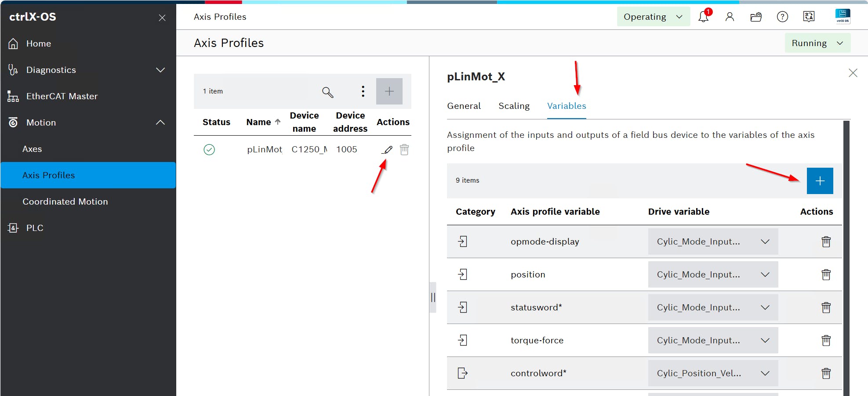The width and height of the screenshot is (868, 396).
Task: Open the Operating mode dropdown
Action: pyautogui.click(x=653, y=17)
